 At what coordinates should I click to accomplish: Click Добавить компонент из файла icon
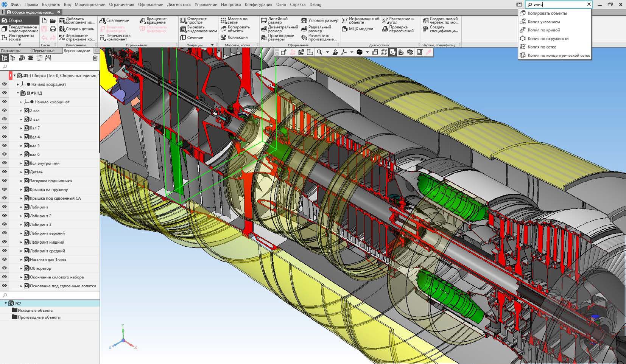tap(62, 20)
